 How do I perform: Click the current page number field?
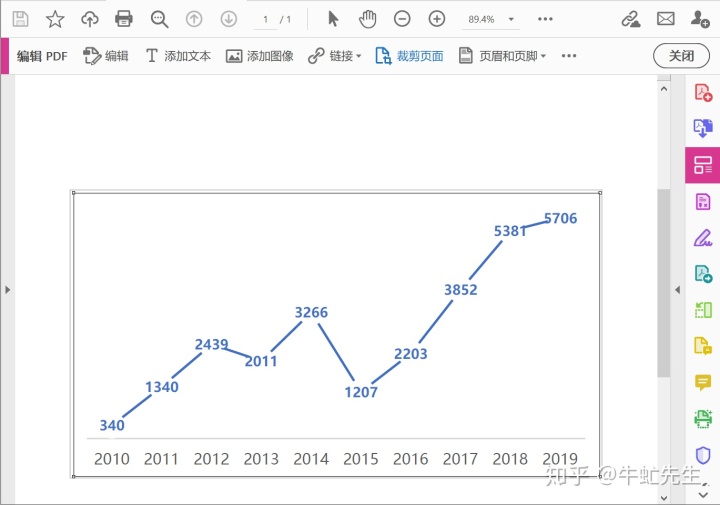point(265,19)
